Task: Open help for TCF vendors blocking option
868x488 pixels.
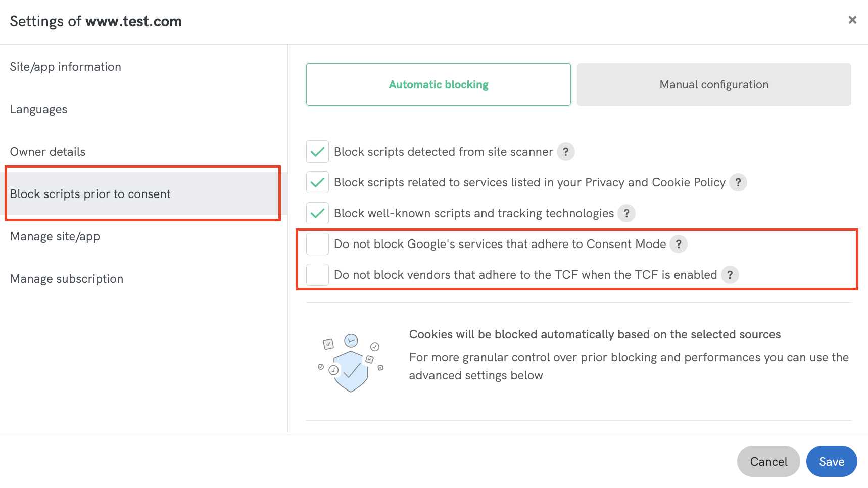Action: [x=730, y=275]
